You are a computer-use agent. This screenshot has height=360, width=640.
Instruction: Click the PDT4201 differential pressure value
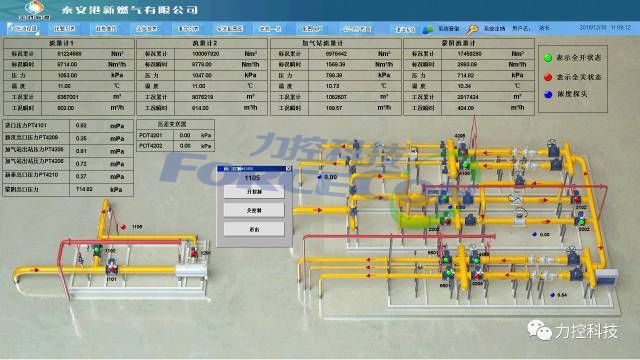point(185,135)
